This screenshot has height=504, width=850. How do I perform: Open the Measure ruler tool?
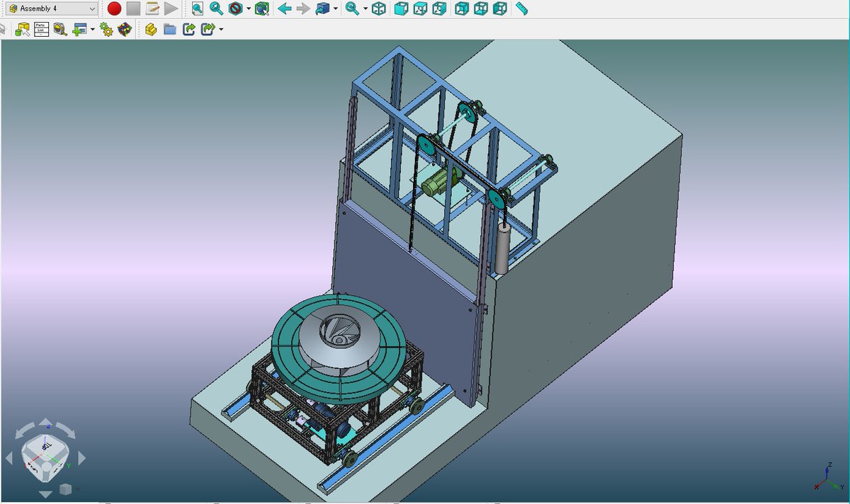coord(522,8)
